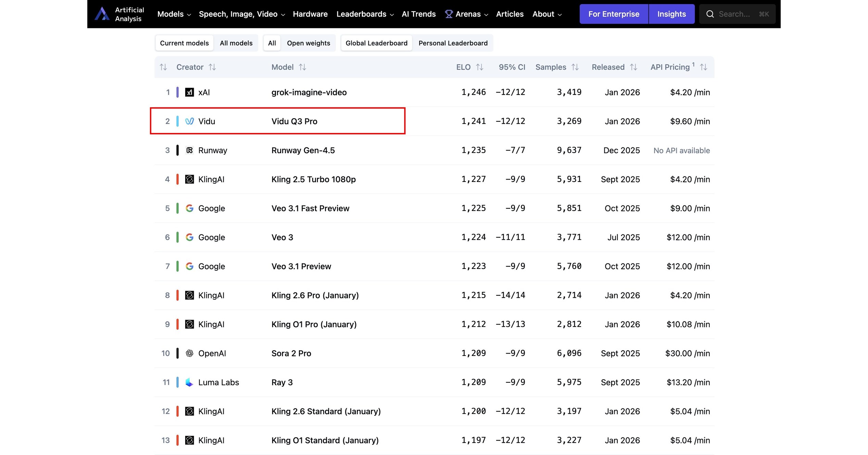The height and width of the screenshot is (455, 868).
Task: Click the OpenAI logo beside Sora 2 Pro
Action: [189, 353]
